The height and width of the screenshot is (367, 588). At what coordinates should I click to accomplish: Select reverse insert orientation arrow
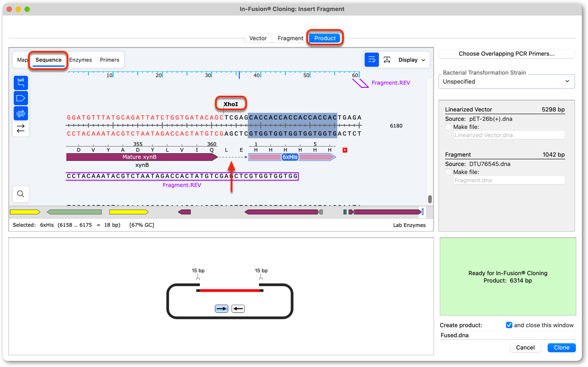coord(238,309)
